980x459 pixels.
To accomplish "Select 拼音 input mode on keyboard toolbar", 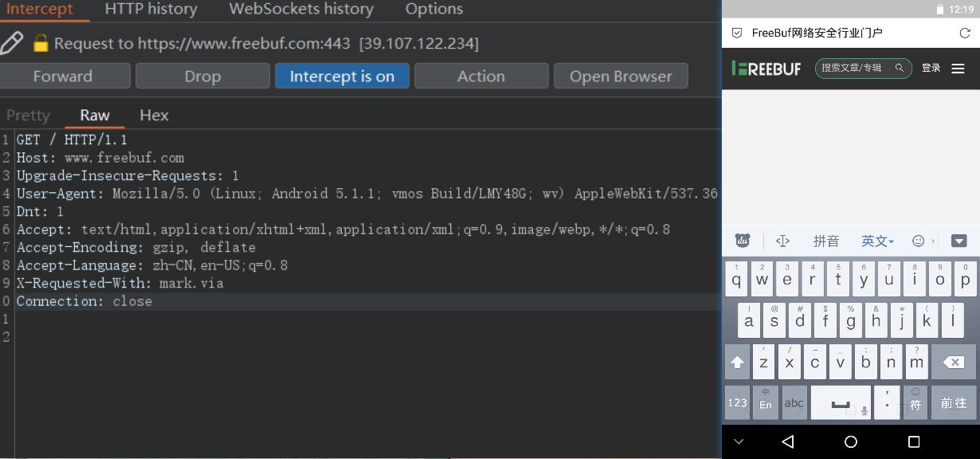I will click(x=826, y=241).
